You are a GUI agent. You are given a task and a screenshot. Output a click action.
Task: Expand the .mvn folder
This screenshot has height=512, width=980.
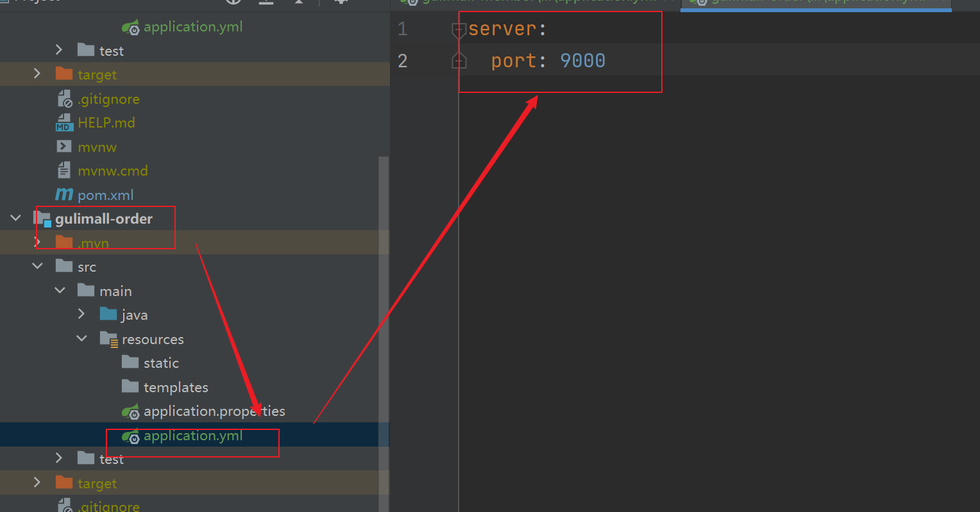[37, 242]
